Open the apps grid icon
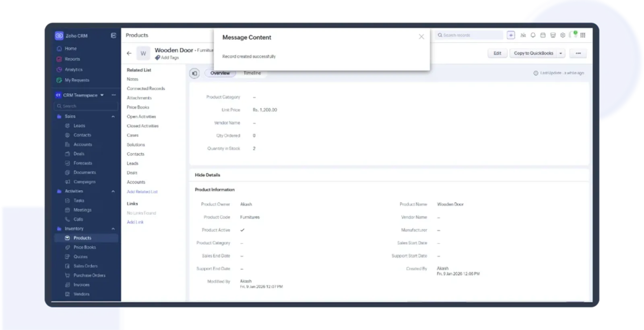Viewport: 644px width, 330px height. [x=583, y=35]
